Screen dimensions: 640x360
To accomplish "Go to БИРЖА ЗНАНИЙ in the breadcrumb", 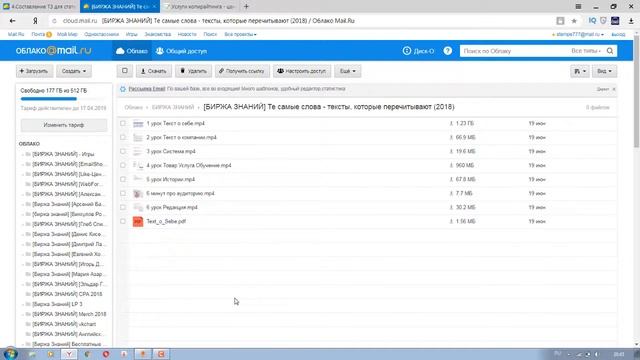I will (x=173, y=107).
